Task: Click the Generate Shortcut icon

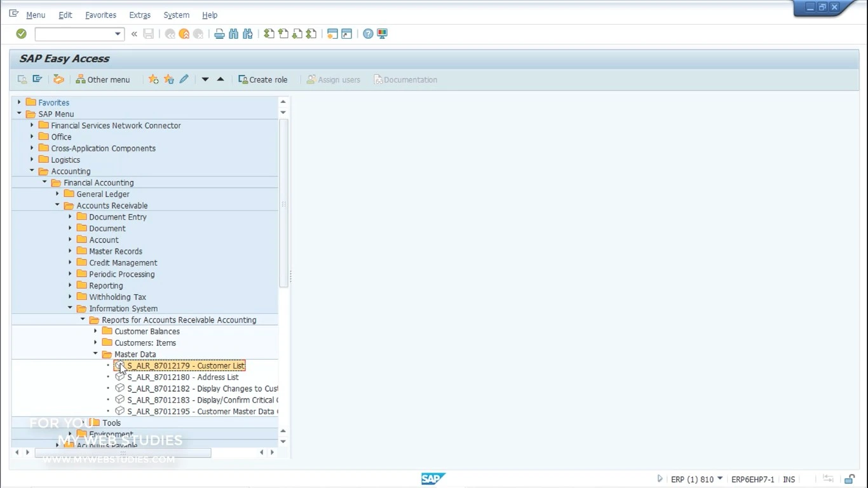Action: tap(346, 34)
